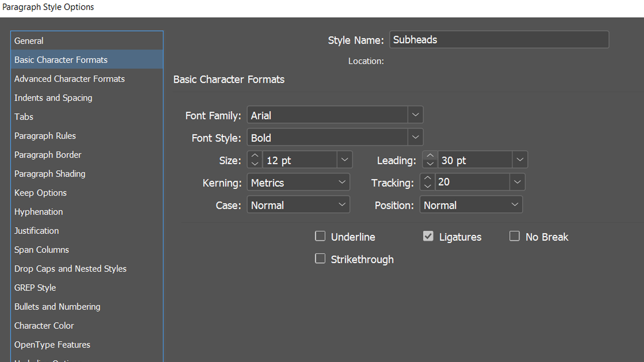644x362 pixels.
Task: Open Advanced Character Formats settings
Action: pyautogui.click(x=69, y=79)
